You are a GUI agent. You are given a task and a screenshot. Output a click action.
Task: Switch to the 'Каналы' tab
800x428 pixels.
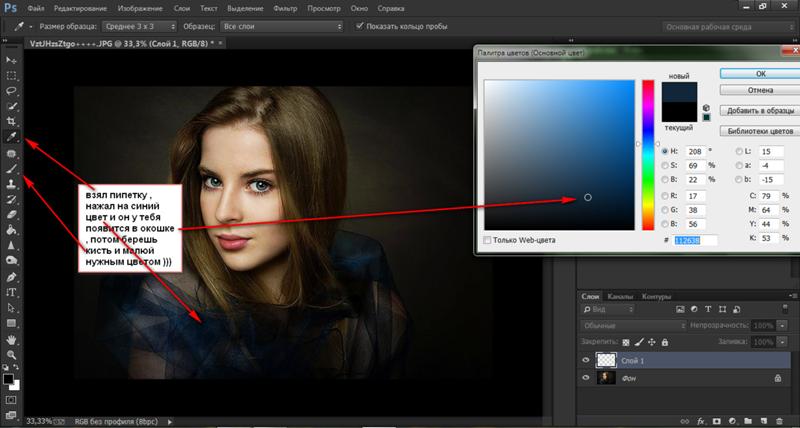coord(622,296)
